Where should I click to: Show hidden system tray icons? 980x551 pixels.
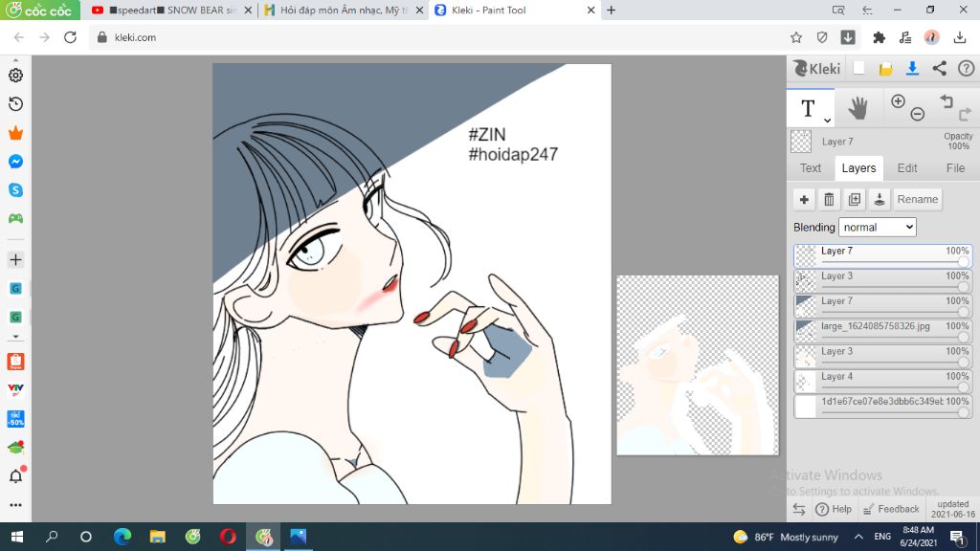point(858,537)
